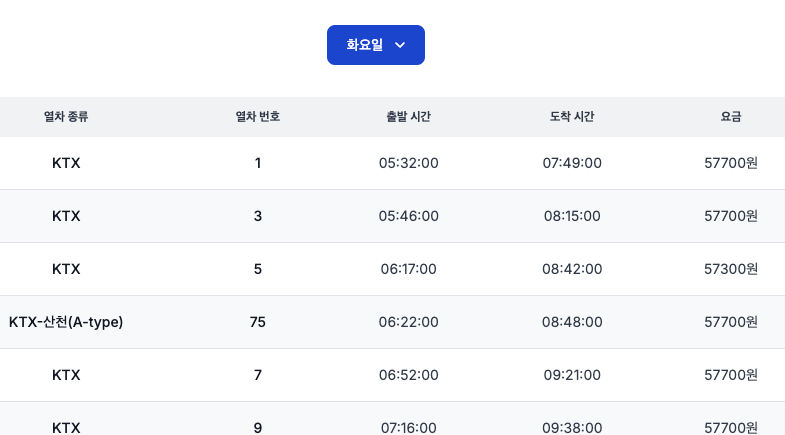Screen dimensions: 785x435
Task: Click departure time 05:32:00
Action: pyautogui.click(x=409, y=163)
